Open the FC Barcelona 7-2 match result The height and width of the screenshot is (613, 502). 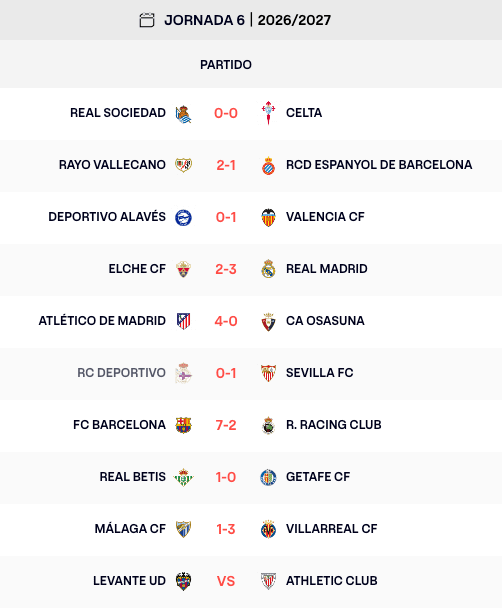tap(226, 425)
